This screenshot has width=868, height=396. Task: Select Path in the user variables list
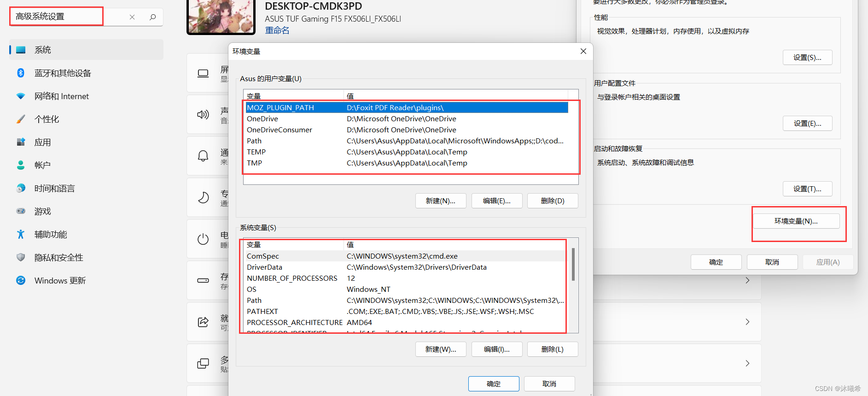(407, 141)
